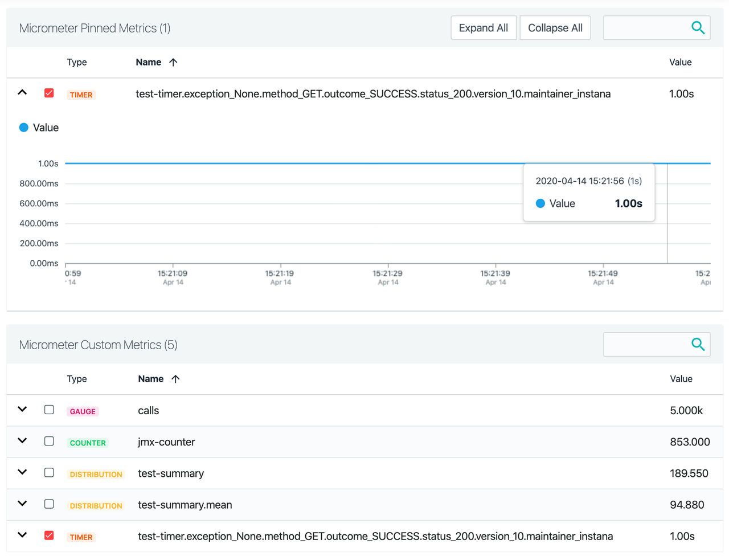Sort Custom Metrics by Name column header
The width and height of the screenshot is (729, 560).
coord(151,379)
